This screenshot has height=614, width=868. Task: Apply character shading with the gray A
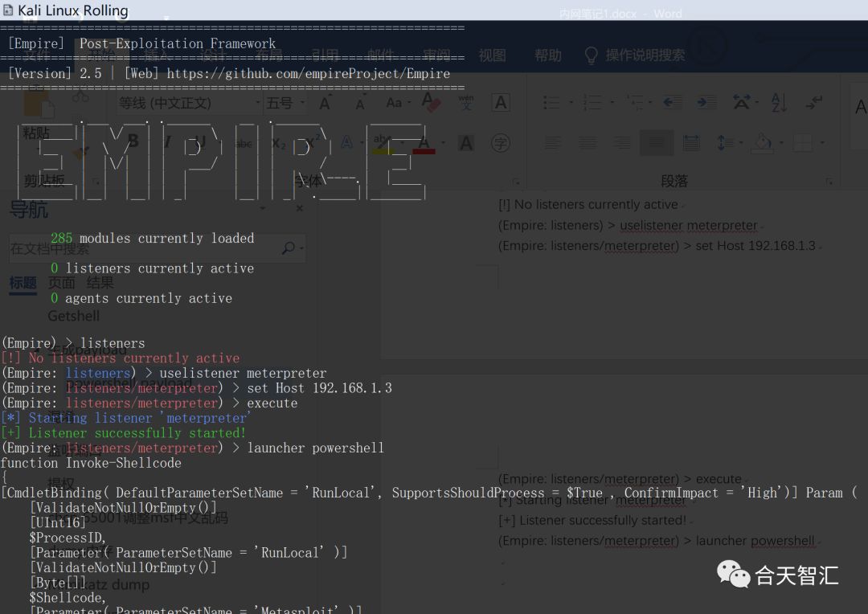tap(466, 143)
